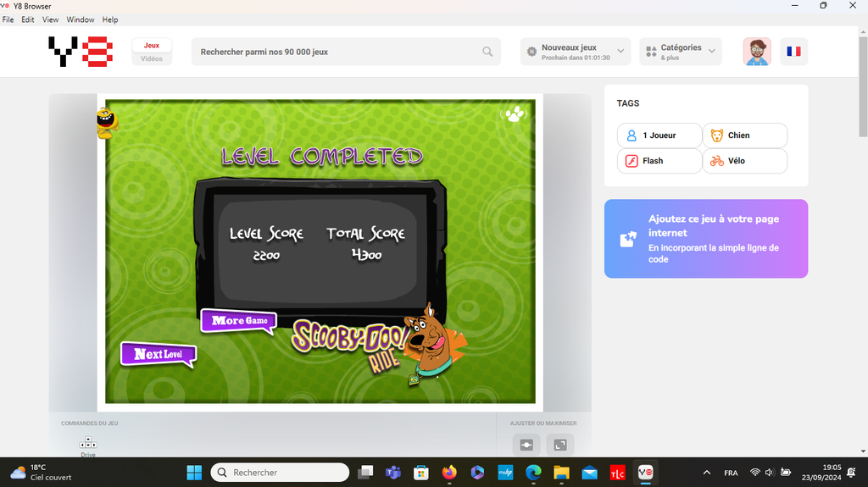Select the Chien tag
The width and height of the screenshot is (868, 487).
point(744,136)
